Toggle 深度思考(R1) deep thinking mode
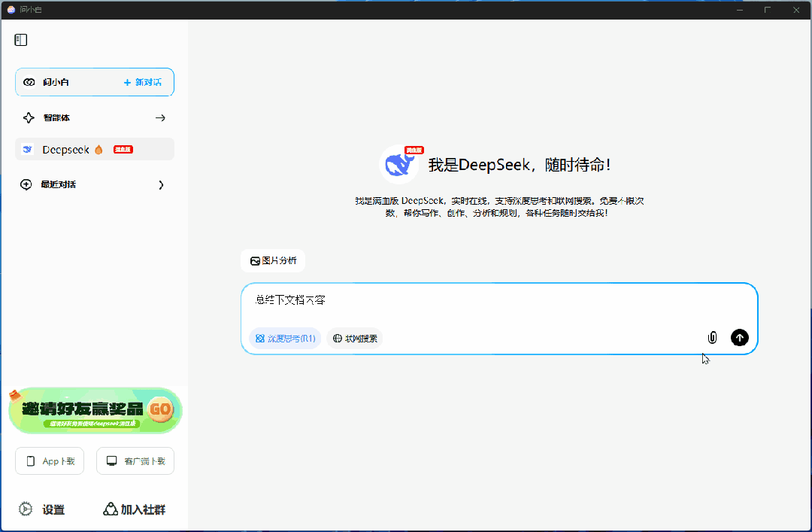Viewport: 812px width, 532px height. [285, 339]
